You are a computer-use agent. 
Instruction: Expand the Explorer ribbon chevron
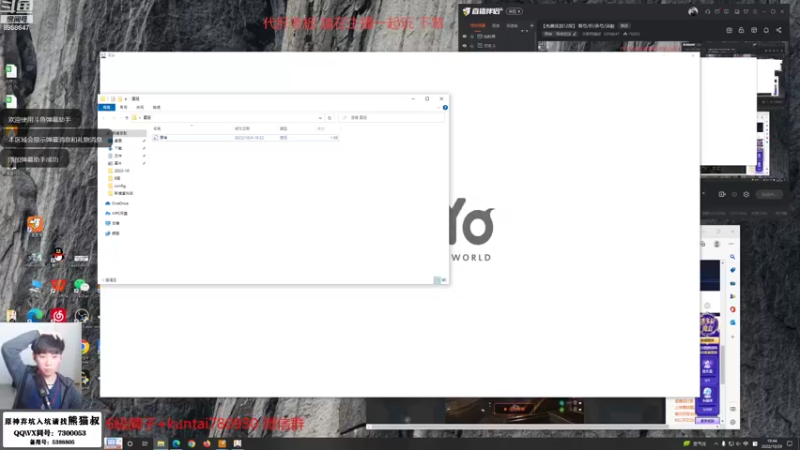tap(438, 108)
